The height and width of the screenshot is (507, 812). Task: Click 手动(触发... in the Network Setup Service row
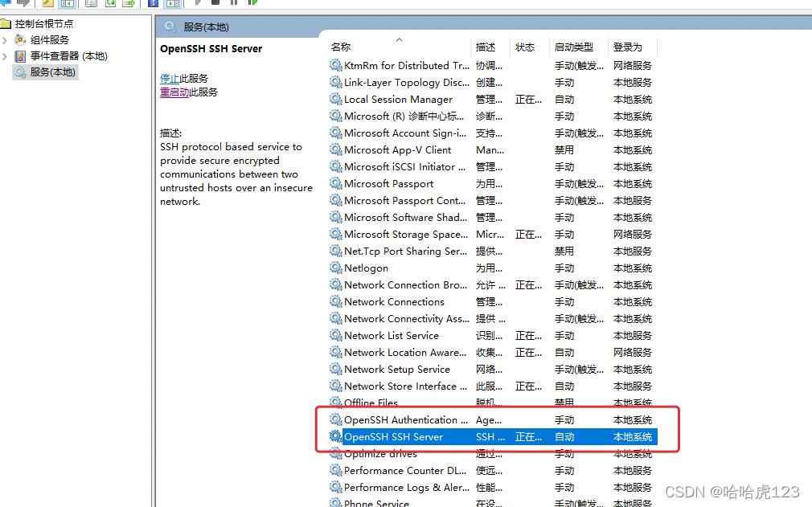pos(579,369)
